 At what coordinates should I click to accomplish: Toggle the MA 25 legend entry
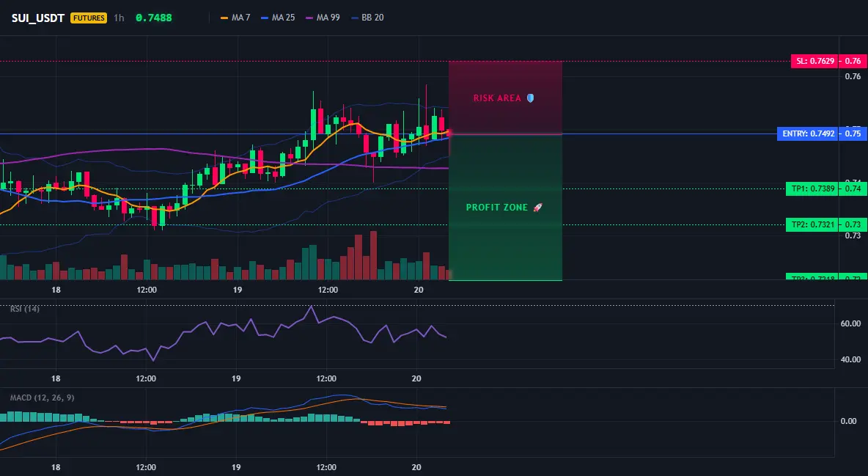(x=278, y=18)
